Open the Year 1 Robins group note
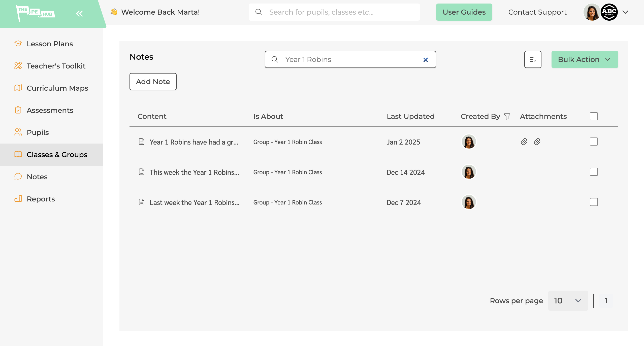This screenshot has height=346, width=644. tap(194, 142)
